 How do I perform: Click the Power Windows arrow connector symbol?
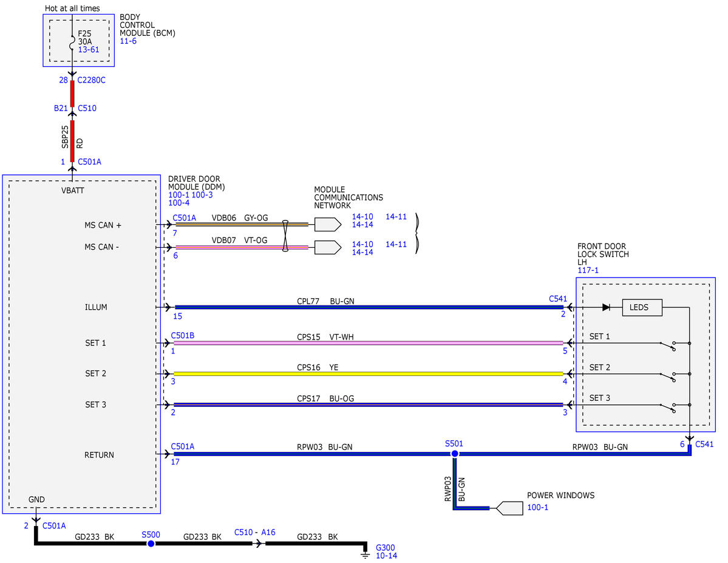coord(510,508)
